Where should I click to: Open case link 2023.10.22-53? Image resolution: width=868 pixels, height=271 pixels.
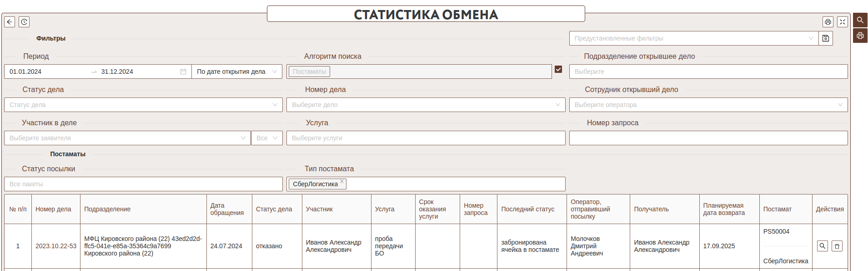(x=56, y=246)
